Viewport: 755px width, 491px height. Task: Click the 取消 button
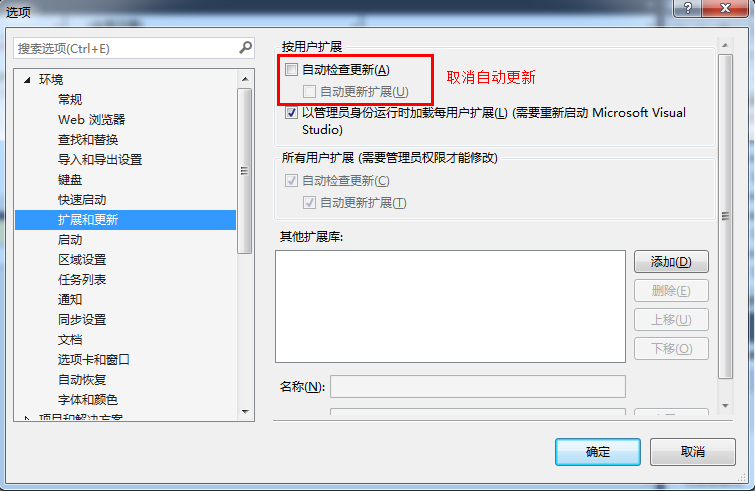coord(692,452)
